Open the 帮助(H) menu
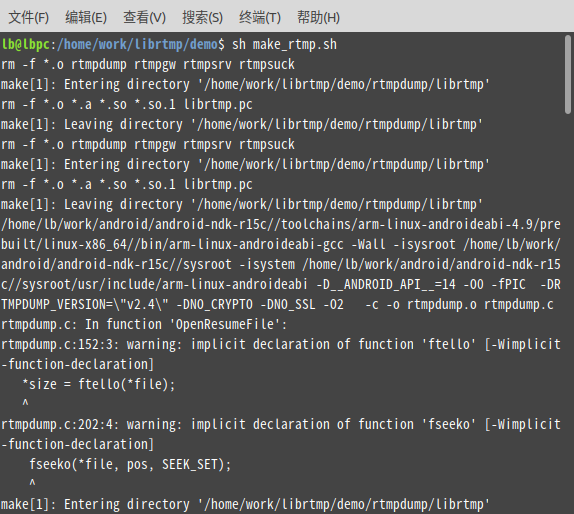 (318, 18)
